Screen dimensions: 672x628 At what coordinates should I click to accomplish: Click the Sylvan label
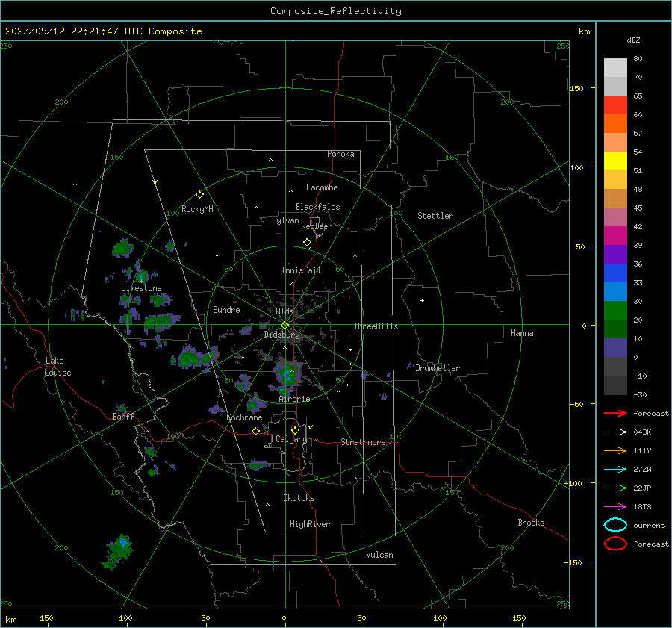pyautogui.click(x=285, y=220)
